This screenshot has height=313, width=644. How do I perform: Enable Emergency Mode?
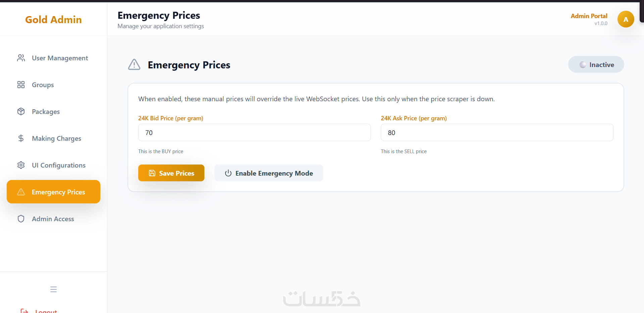[268, 173]
